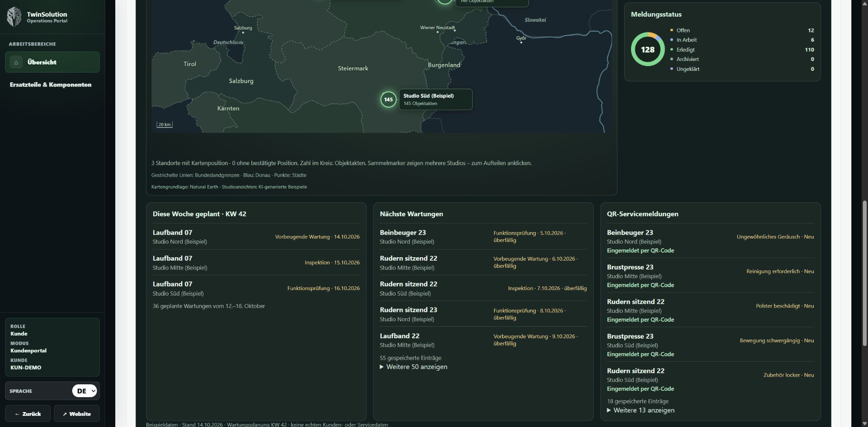Open Laufband 22 Studio Mitte entry

click(483, 340)
